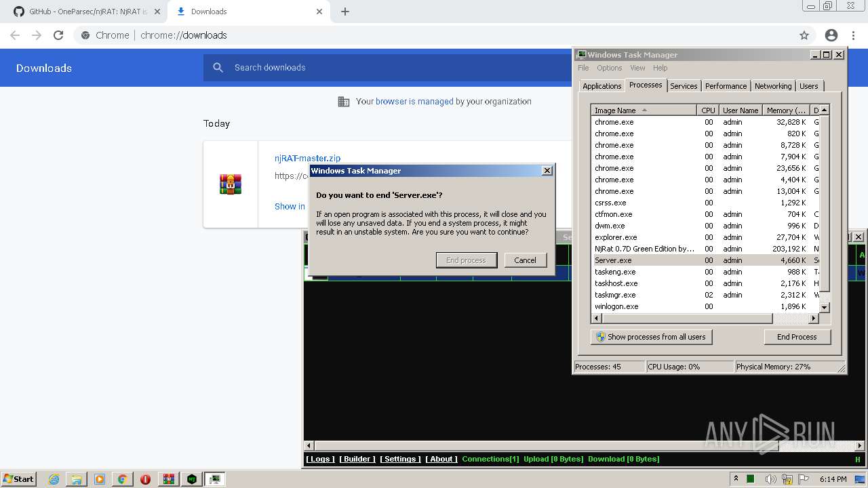Sort processes by Image Name column
Screen dimensions: 868x488
pos(644,110)
